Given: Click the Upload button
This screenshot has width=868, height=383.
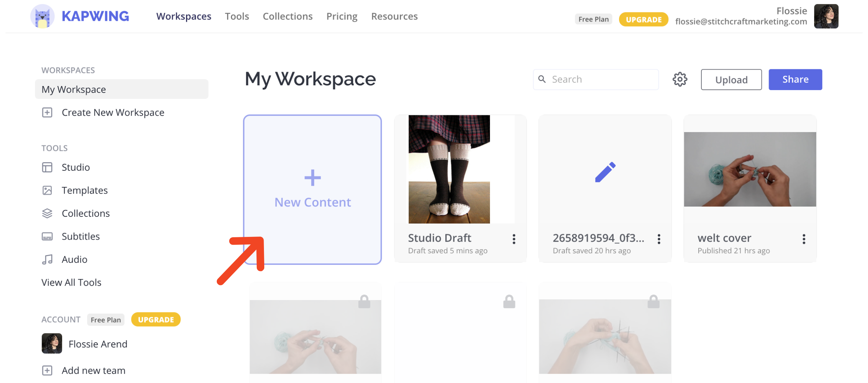Looking at the screenshot, I should [x=731, y=80].
